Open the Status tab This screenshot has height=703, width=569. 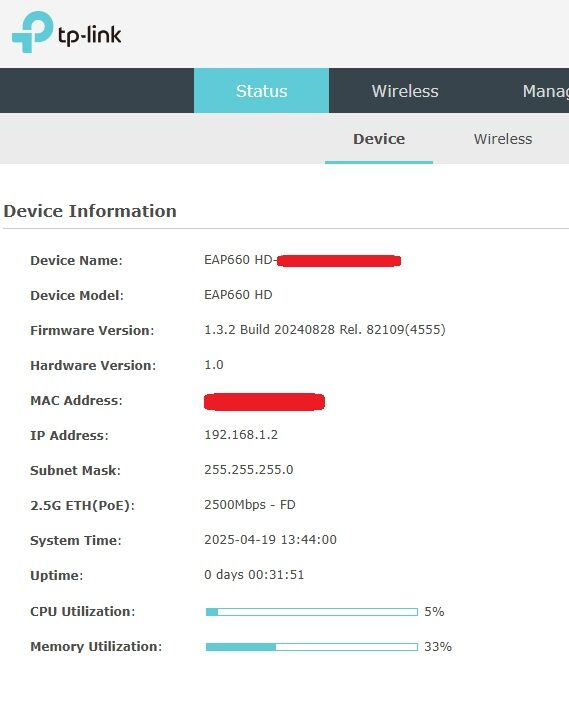click(x=261, y=91)
